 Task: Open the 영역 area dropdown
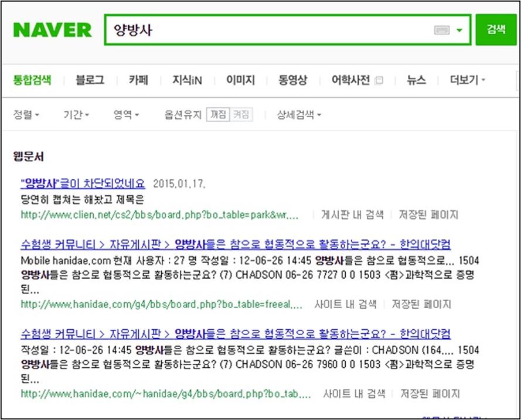(126, 115)
